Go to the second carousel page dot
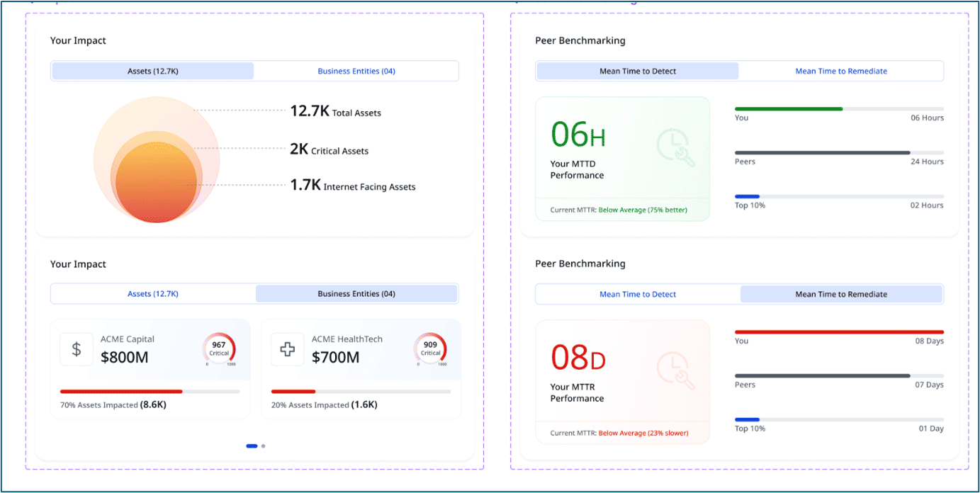 click(264, 446)
